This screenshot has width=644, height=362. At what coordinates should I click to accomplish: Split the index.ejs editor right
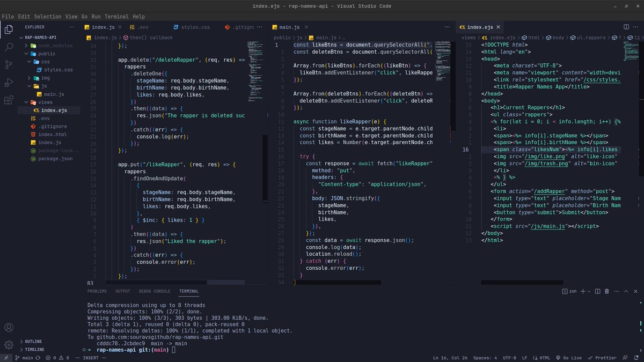626,27
